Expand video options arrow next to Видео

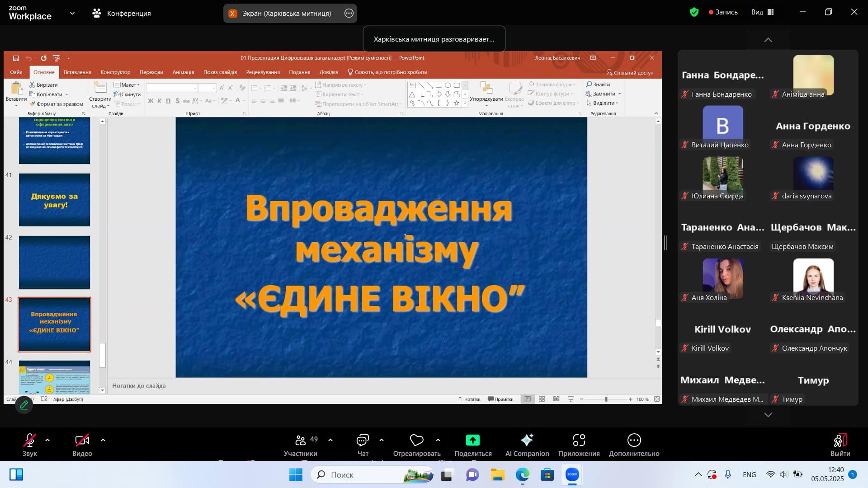click(103, 440)
